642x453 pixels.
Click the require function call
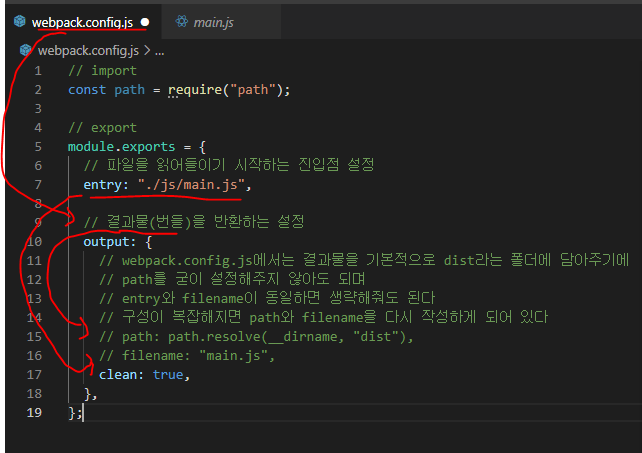(x=195, y=90)
